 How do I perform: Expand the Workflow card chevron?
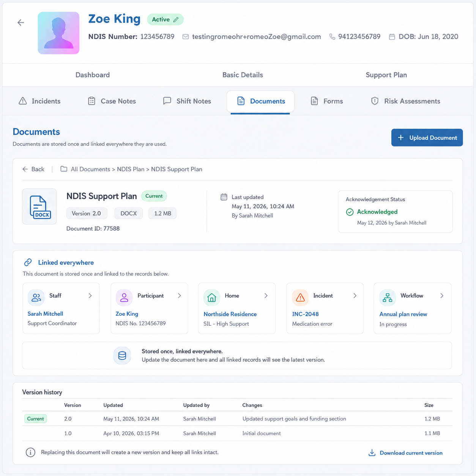442,296
